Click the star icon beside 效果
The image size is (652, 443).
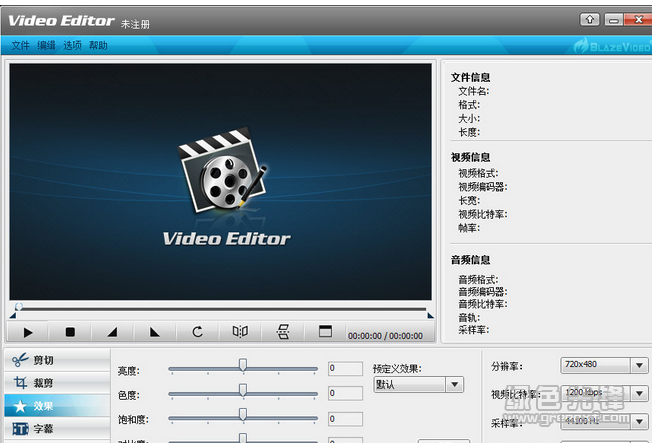20,406
